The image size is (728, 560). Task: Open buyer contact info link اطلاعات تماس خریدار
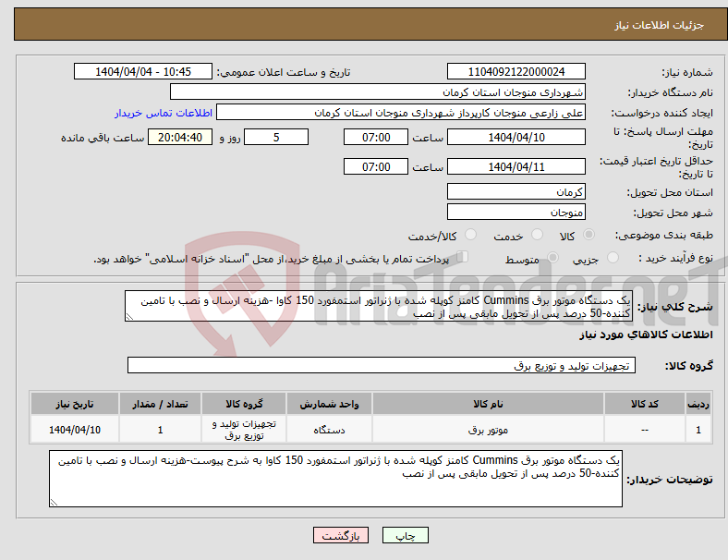164,113
